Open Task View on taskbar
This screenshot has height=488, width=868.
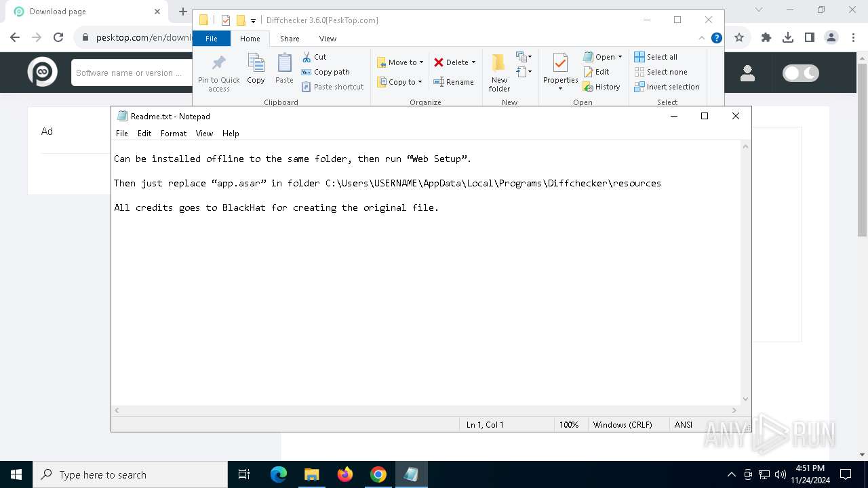(x=244, y=474)
